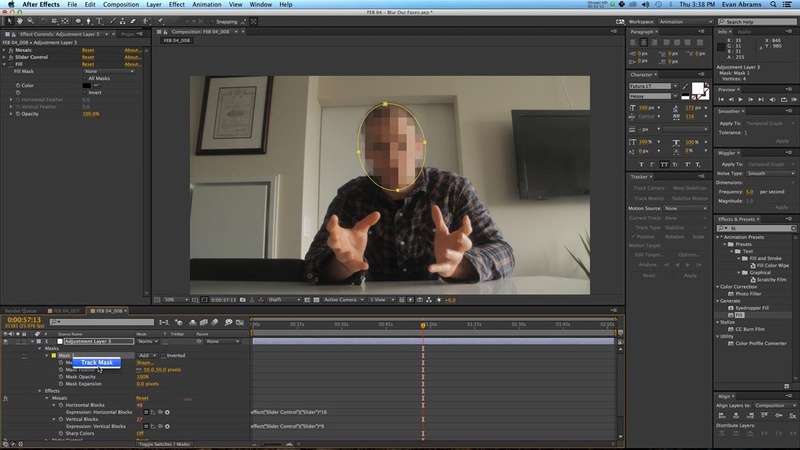Click the Search Help input field
The height and width of the screenshot is (450, 800).
(760, 21)
